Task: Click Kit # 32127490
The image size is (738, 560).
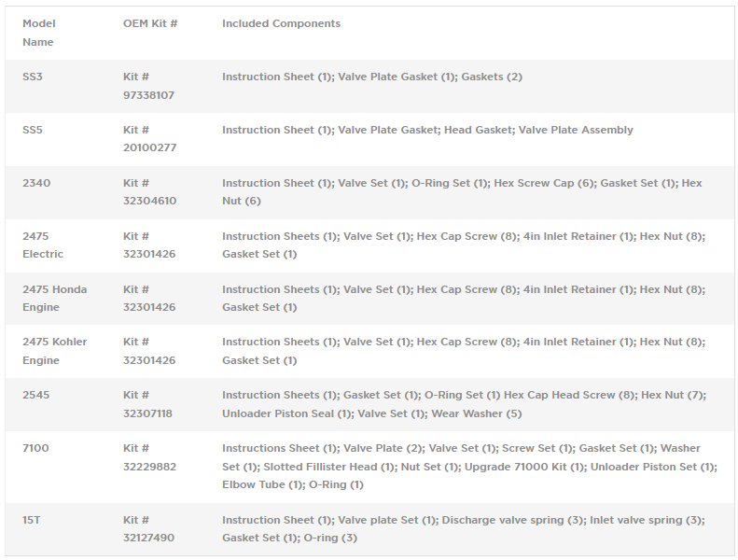Action: (148, 529)
